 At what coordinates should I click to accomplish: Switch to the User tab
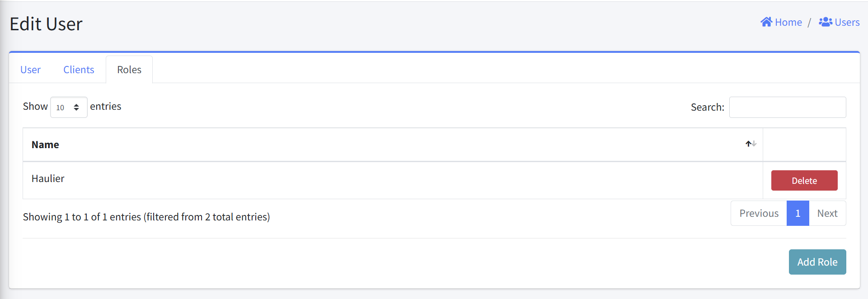[x=30, y=70]
